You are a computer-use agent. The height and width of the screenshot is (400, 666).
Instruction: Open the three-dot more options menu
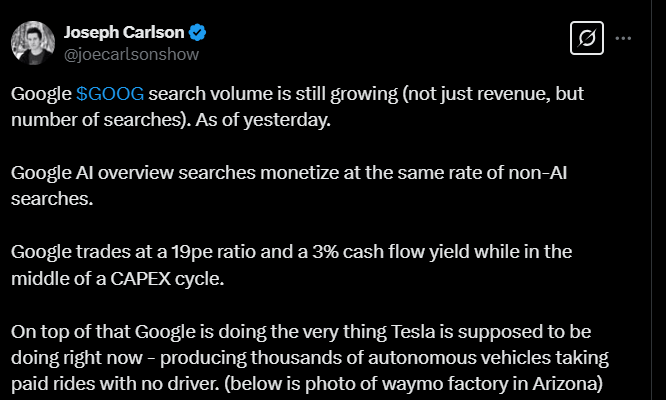(623, 38)
